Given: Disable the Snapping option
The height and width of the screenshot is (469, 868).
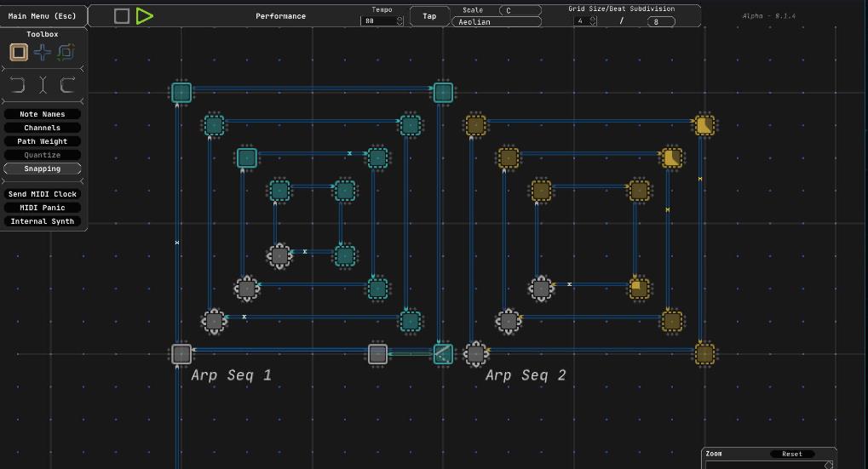Looking at the screenshot, I should click(42, 169).
